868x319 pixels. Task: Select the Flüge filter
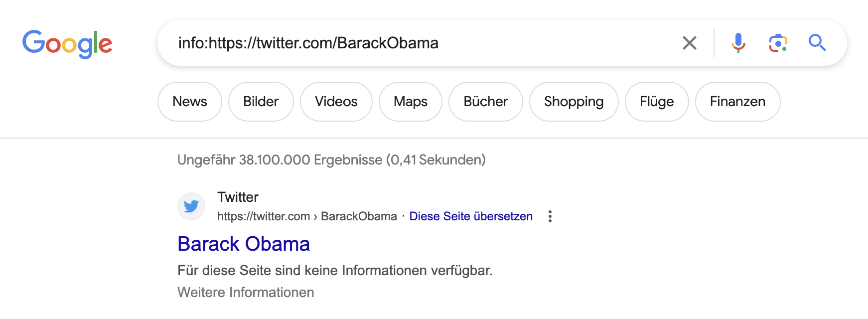click(x=657, y=102)
